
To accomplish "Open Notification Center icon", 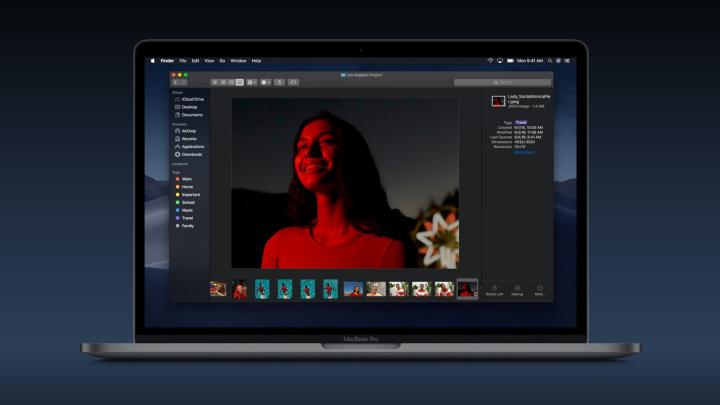I will coord(568,61).
